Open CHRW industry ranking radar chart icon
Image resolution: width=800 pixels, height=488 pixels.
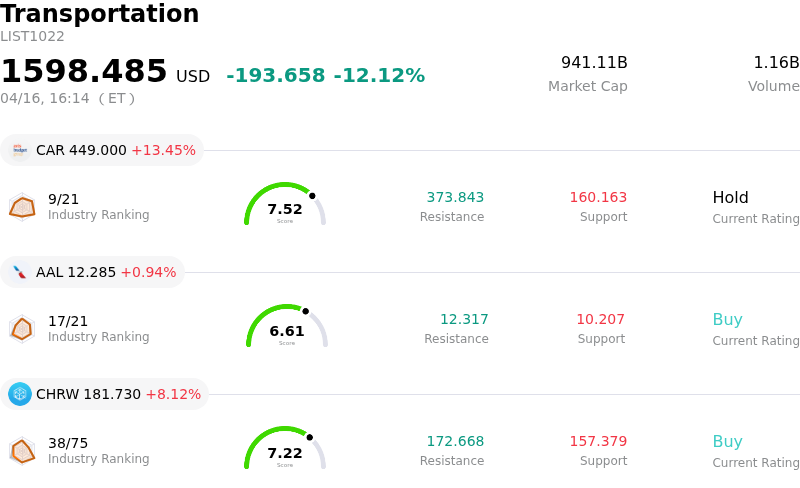[22, 451]
